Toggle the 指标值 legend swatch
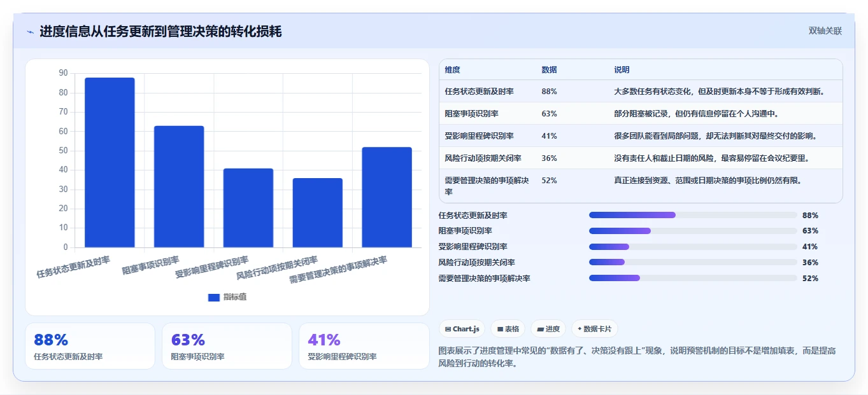868x395 pixels. (x=214, y=298)
